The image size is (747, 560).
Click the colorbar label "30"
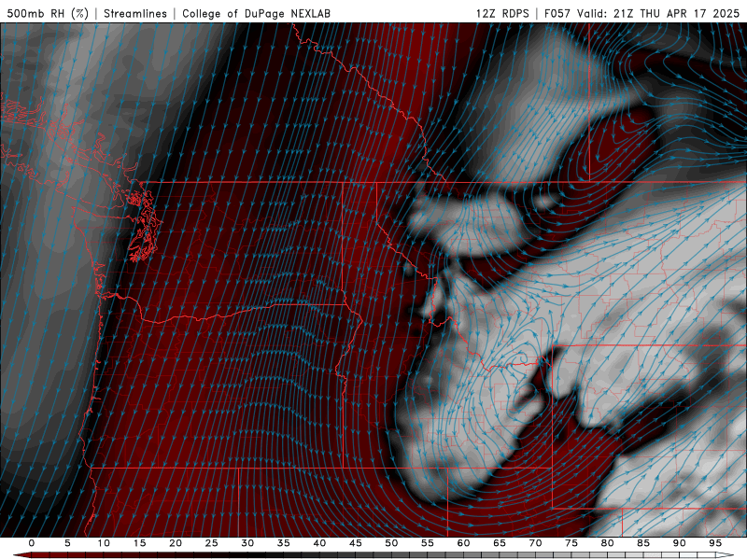coord(247,543)
